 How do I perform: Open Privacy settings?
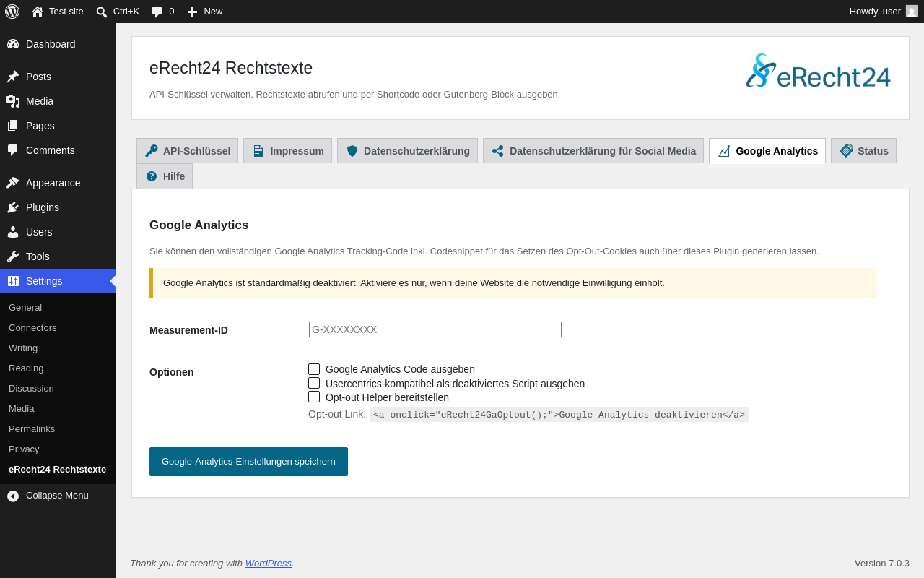[24, 449]
